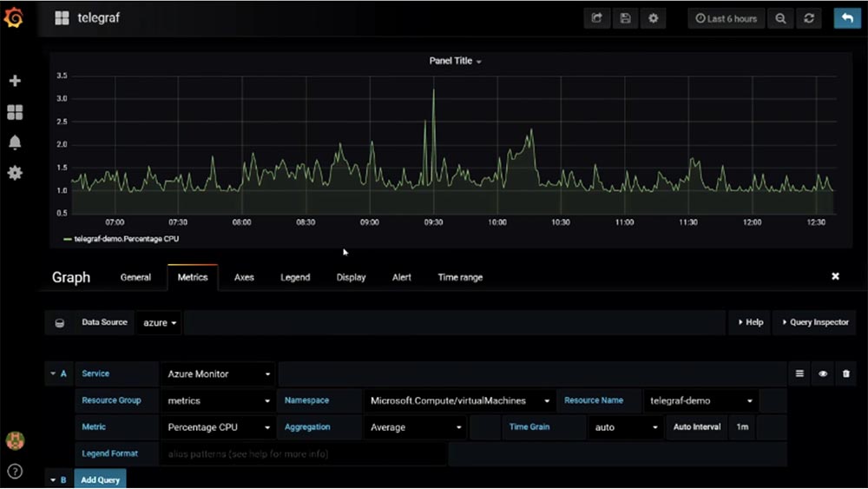The image size is (868, 489).
Task: Switch to the Time range tab
Action: click(460, 277)
